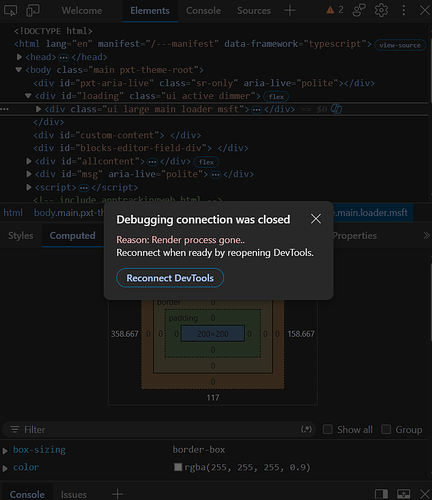The height and width of the screenshot is (500, 432).
Task: Click expand drawer icon
Action: coord(403,494)
